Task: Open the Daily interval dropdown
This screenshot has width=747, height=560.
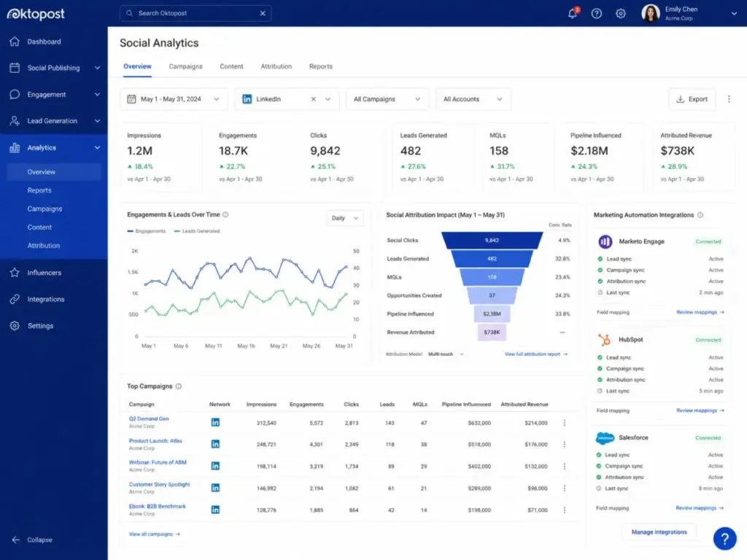Action: 344,218
